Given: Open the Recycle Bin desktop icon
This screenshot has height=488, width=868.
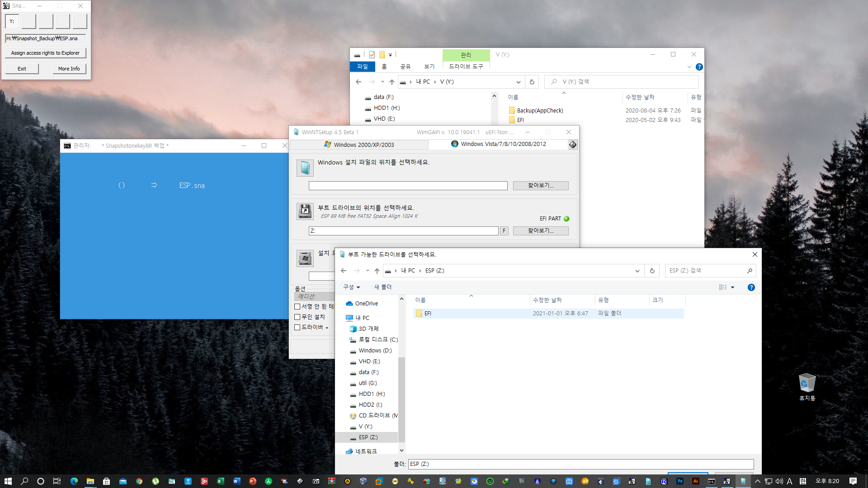Looking at the screenshot, I should [807, 387].
